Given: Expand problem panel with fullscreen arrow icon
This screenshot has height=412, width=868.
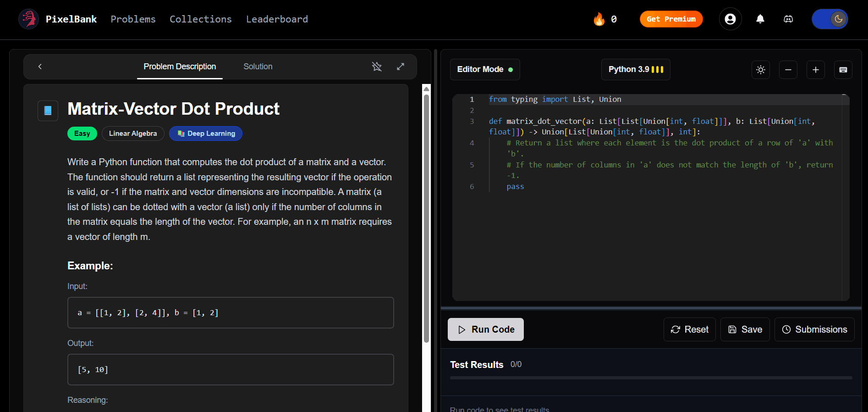Looking at the screenshot, I should click(x=401, y=67).
